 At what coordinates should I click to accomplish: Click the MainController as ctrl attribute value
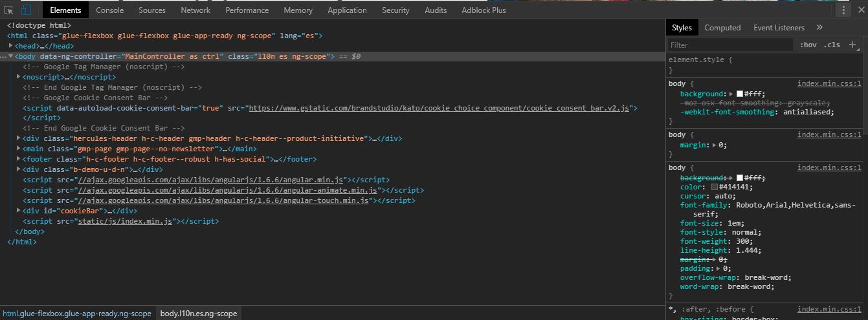pyautogui.click(x=173, y=56)
